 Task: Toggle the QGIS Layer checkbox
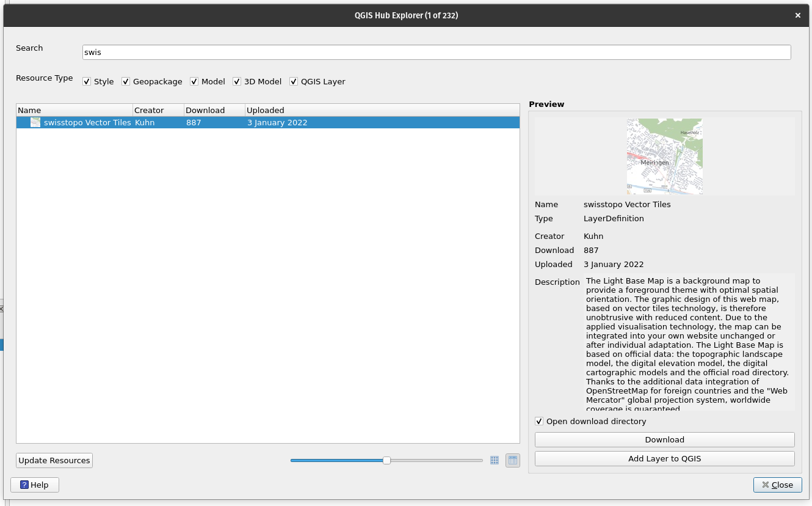294,81
